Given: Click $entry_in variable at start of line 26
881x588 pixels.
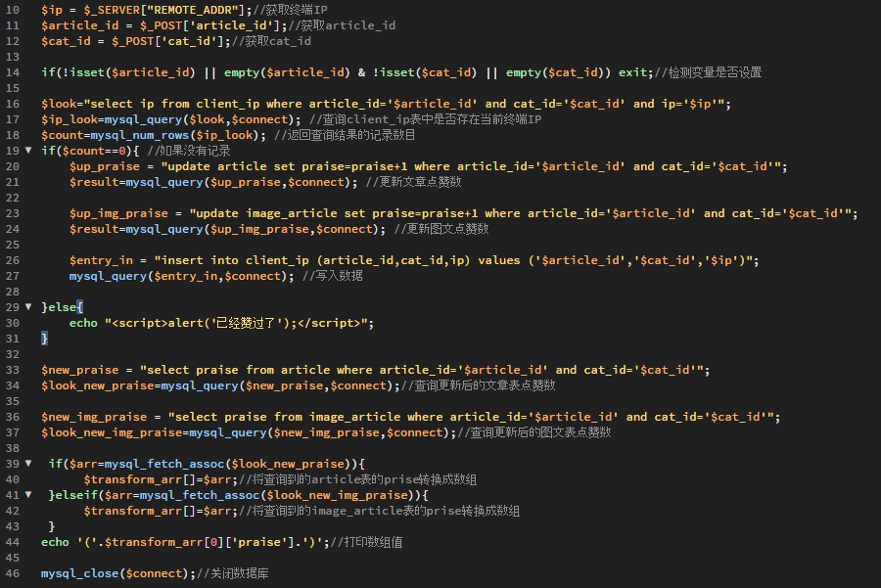Looking at the screenshot, I should [x=101, y=260].
